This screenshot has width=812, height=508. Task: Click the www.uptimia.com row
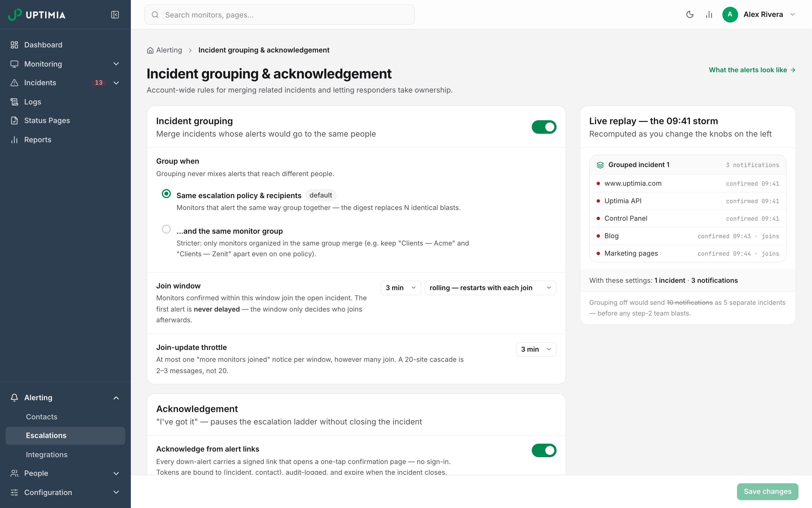click(687, 183)
